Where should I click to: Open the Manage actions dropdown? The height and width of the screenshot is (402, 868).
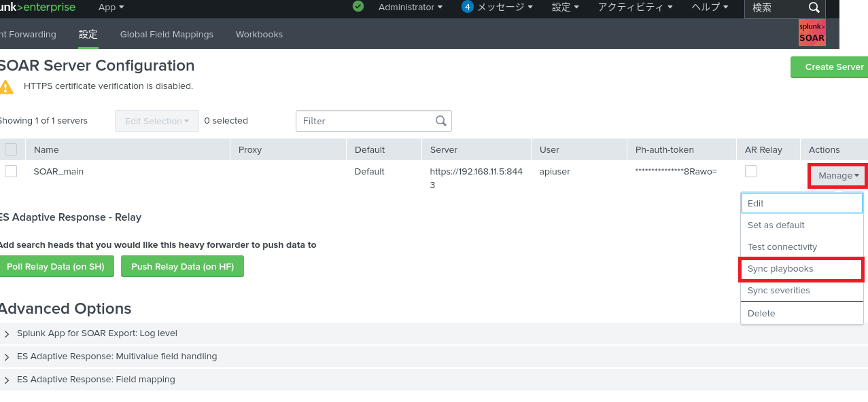pos(838,176)
